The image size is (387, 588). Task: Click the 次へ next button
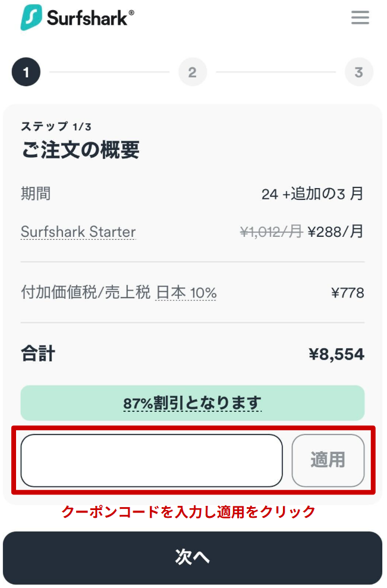[x=193, y=558]
